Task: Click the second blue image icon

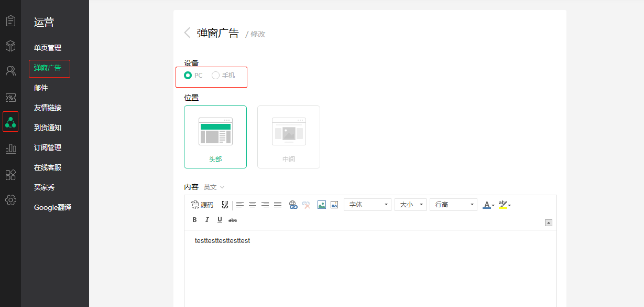Action: tap(334, 205)
